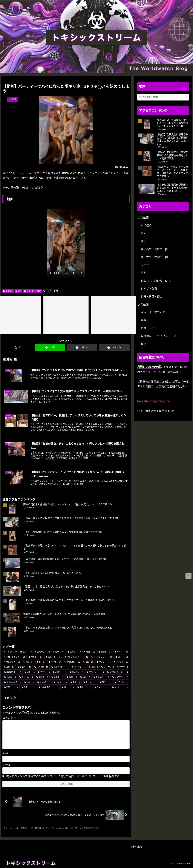
Task: Select the ヘッドショット tag
Action: pos(102,657)
